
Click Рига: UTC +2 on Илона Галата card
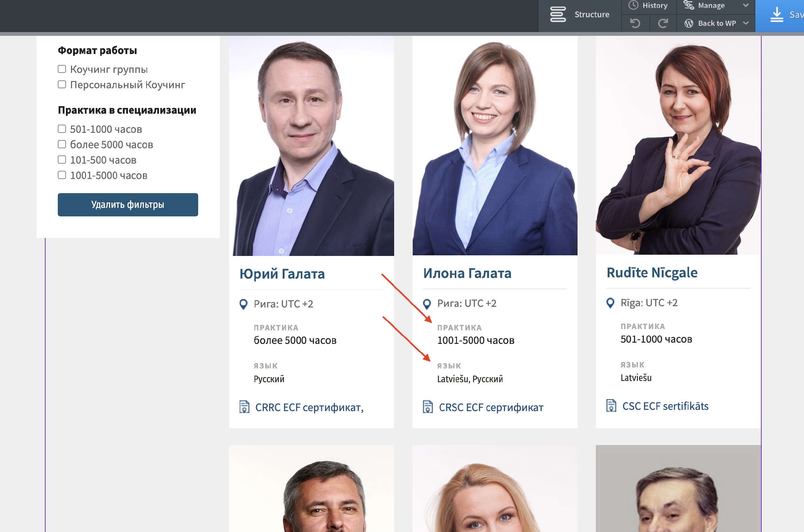tap(467, 303)
